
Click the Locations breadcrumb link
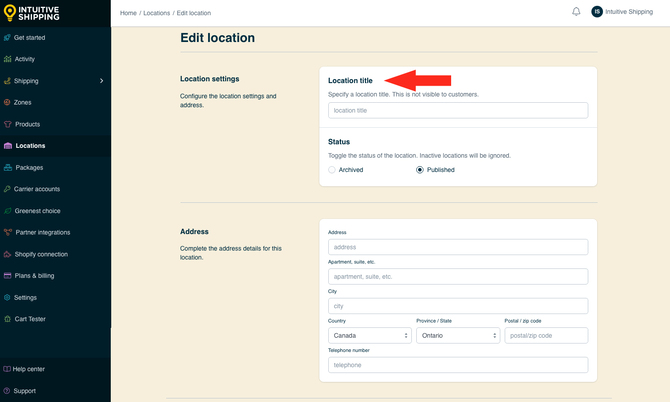(x=156, y=13)
